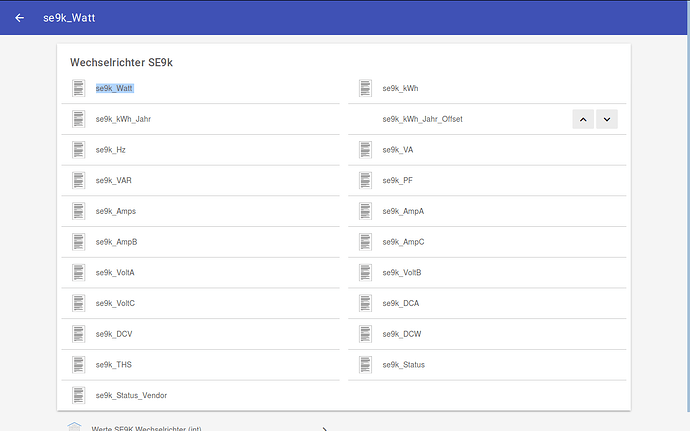Select the se9k_PF item label
This screenshot has height=431, width=690.
(x=397, y=181)
